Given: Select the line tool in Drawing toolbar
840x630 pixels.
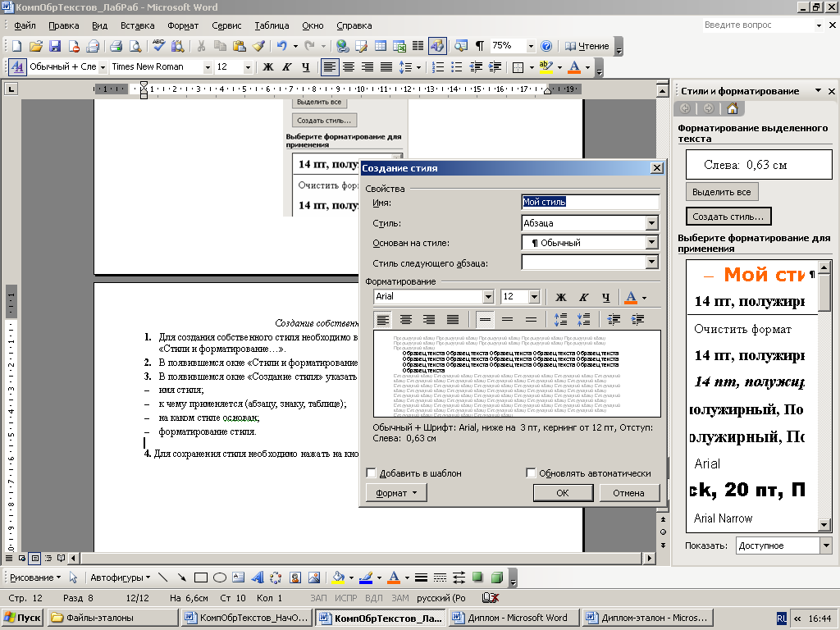Looking at the screenshot, I should click(x=163, y=577).
